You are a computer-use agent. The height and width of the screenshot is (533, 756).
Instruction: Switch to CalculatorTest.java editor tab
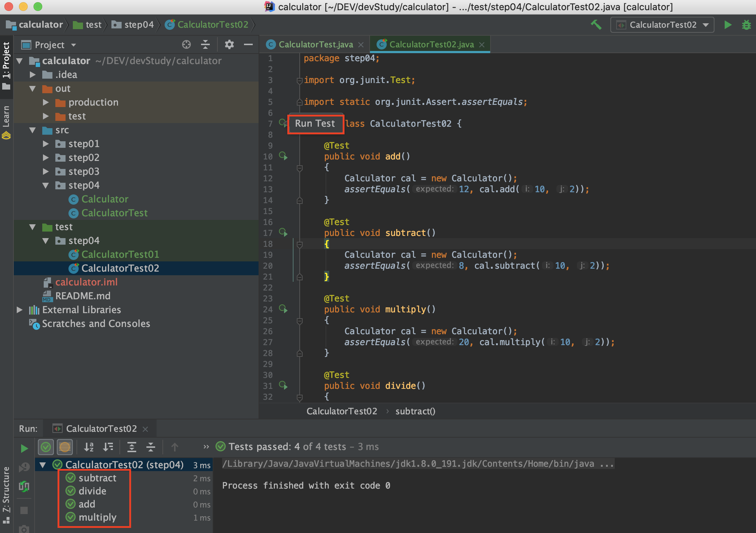[x=315, y=44]
